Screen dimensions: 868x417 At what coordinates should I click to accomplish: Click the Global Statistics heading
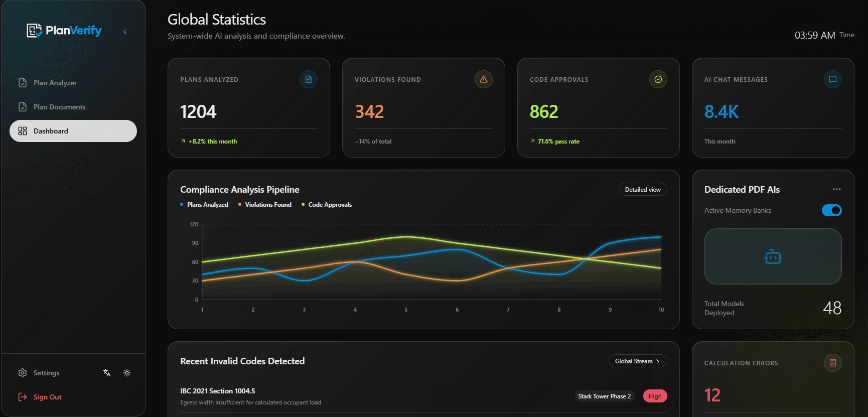pos(217,20)
